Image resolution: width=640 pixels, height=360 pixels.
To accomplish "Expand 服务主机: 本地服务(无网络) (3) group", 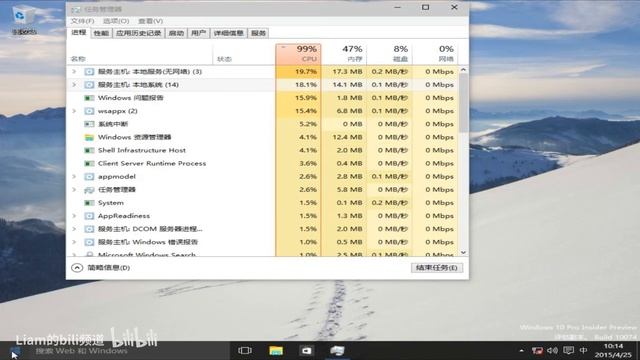I will [74, 71].
